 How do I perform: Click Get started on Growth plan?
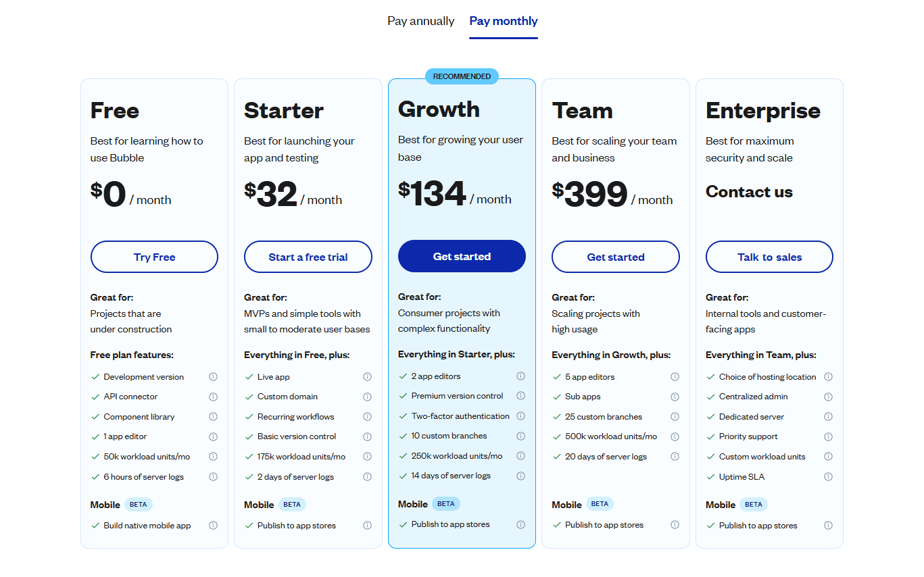462,256
